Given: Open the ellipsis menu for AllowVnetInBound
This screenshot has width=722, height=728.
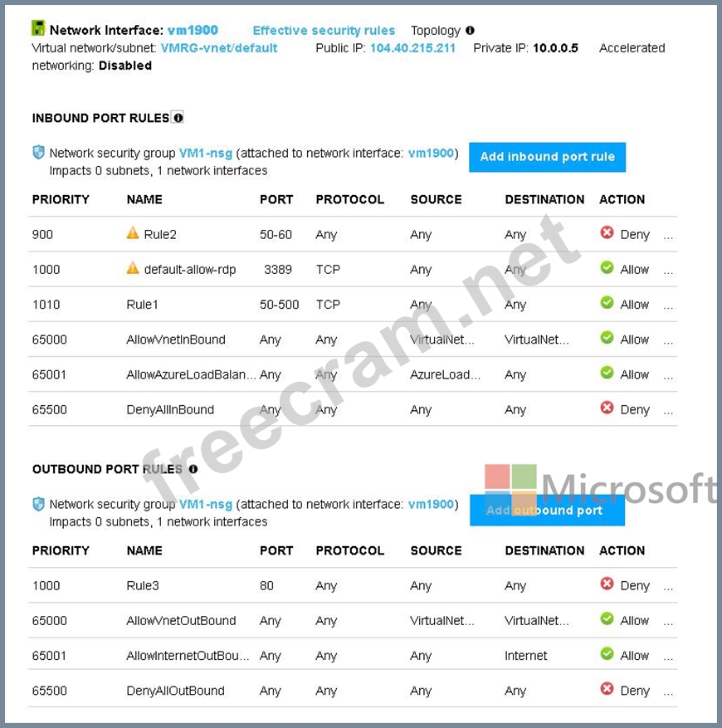Looking at the screenshot, I should point(668,343).
